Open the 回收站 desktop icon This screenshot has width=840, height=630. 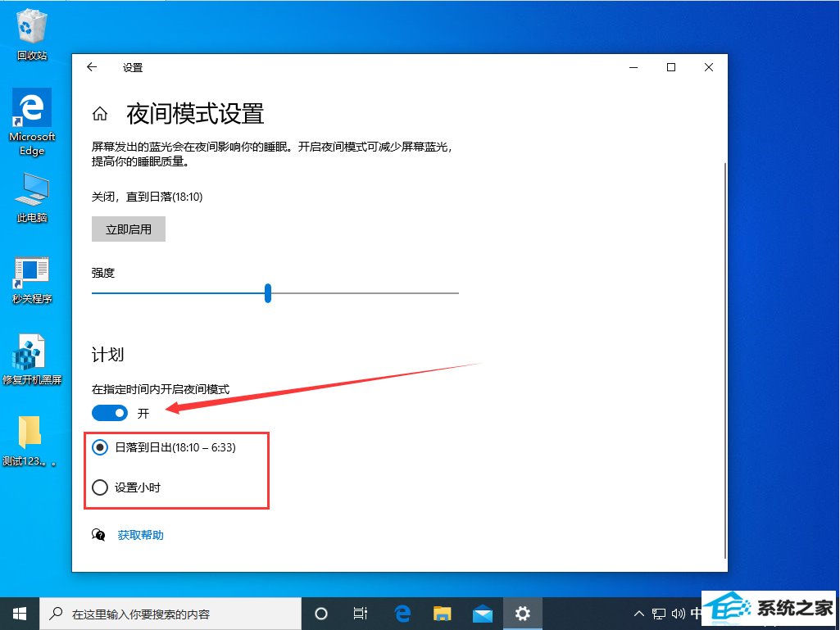coord(32,36)
